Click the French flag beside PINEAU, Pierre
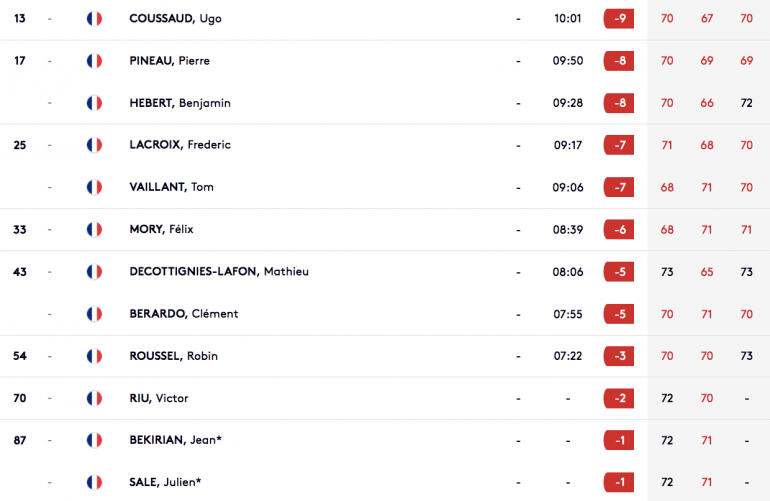The image size is (770, 501). click(94, 61)
